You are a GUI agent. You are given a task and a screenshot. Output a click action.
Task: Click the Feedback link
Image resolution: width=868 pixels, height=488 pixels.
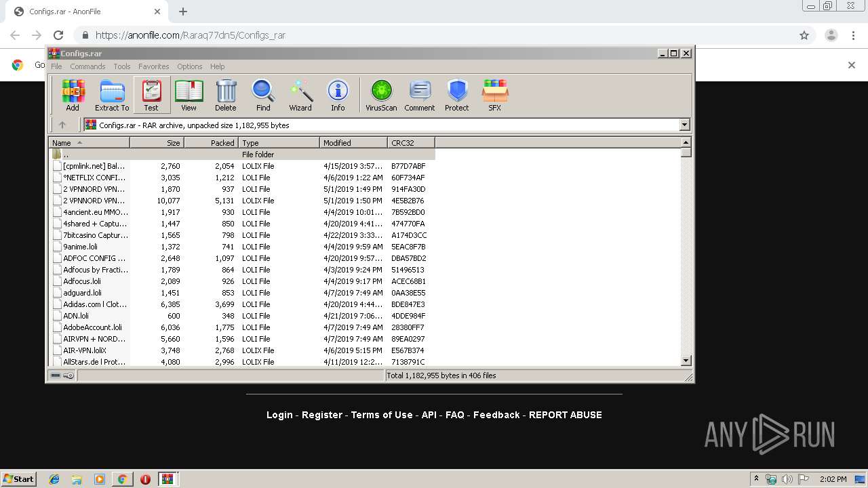point(496,415)
